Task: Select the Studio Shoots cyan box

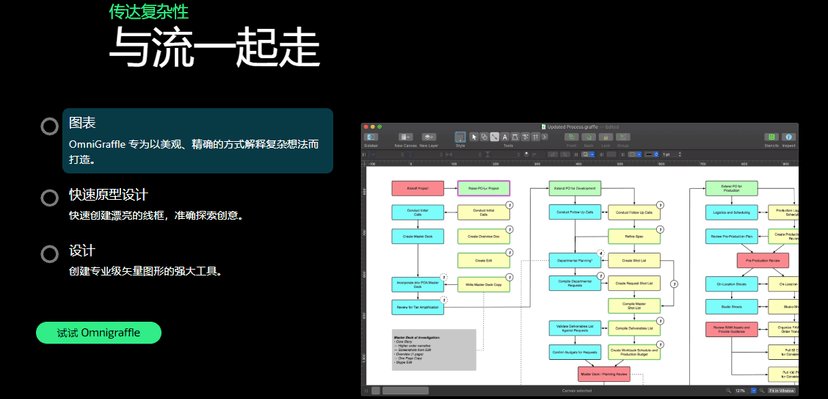Action: 731,306
